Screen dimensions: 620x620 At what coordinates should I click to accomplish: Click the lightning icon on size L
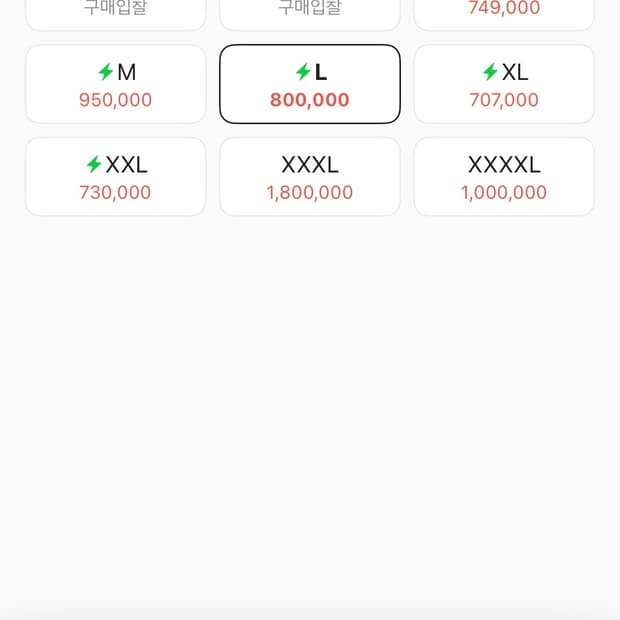tap(303, 72)
